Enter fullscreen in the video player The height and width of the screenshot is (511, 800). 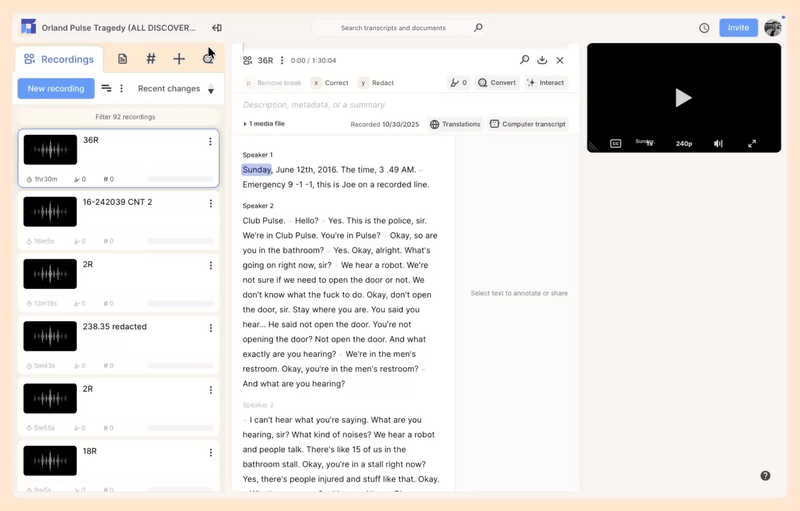pyautogui.click(x=752, y=143)
